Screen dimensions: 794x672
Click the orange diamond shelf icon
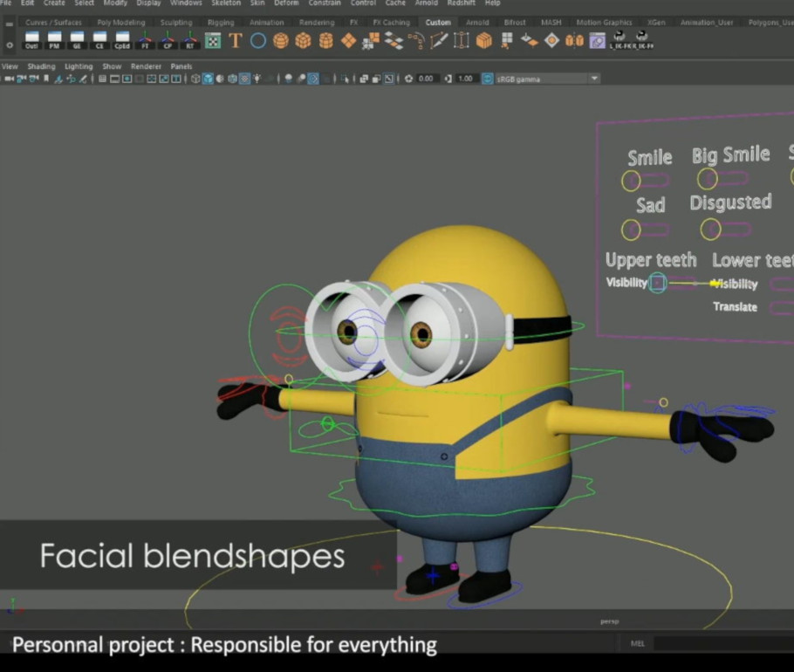click(x=552, y=40)
